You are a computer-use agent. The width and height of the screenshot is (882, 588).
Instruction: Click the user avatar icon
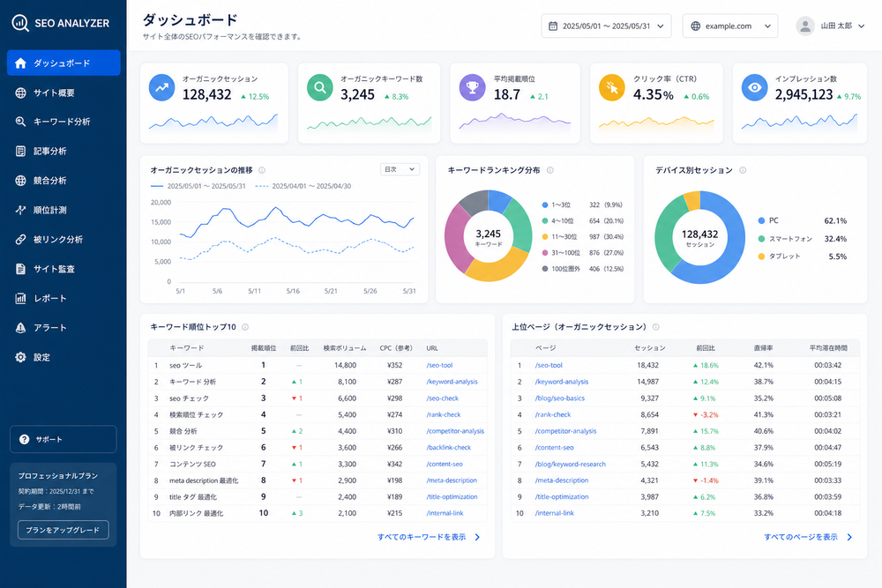[x=805, y=26]
